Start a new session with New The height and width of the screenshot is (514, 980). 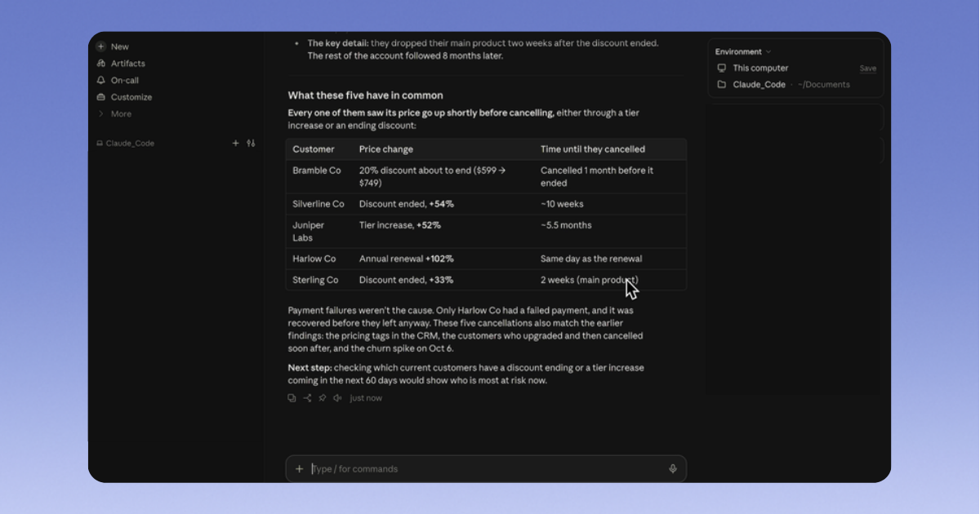[113, 47]
